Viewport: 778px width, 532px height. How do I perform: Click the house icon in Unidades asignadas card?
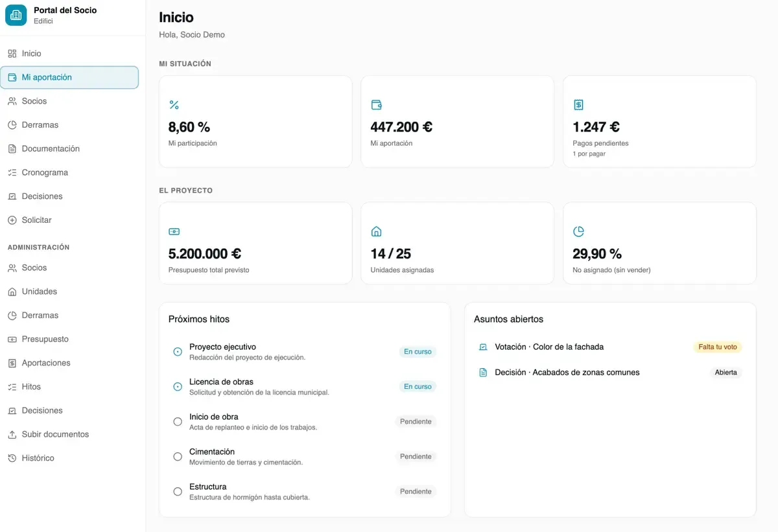point(376,231)
